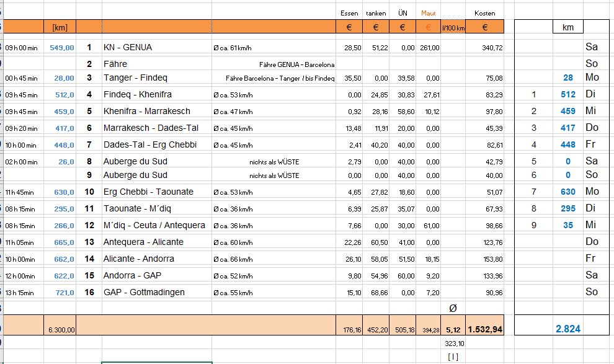The image size is (614, 364).
Task: Click the '13 h 15 min' duration cell
Action: 22,293
